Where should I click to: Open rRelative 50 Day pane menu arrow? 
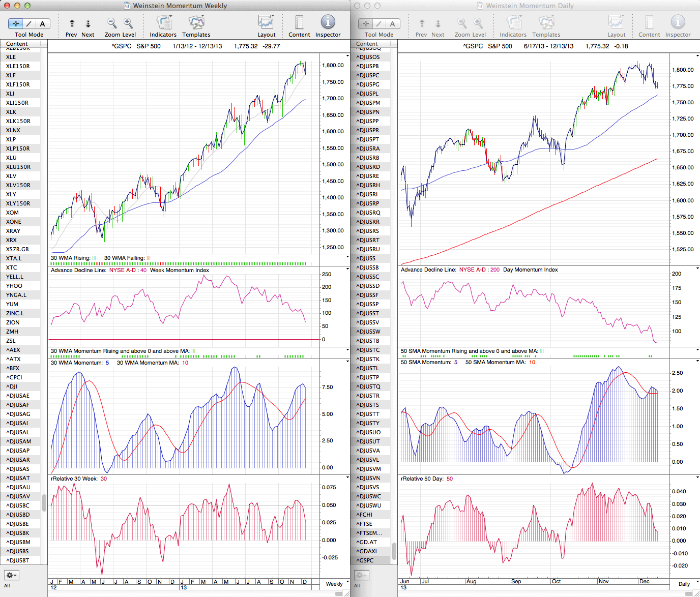point(697,477)
